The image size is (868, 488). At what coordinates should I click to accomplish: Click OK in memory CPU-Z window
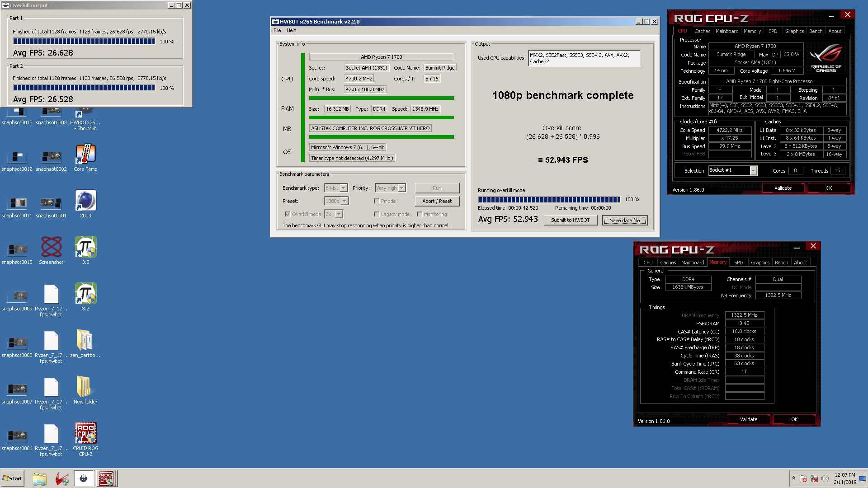click(x=794, y=419)
